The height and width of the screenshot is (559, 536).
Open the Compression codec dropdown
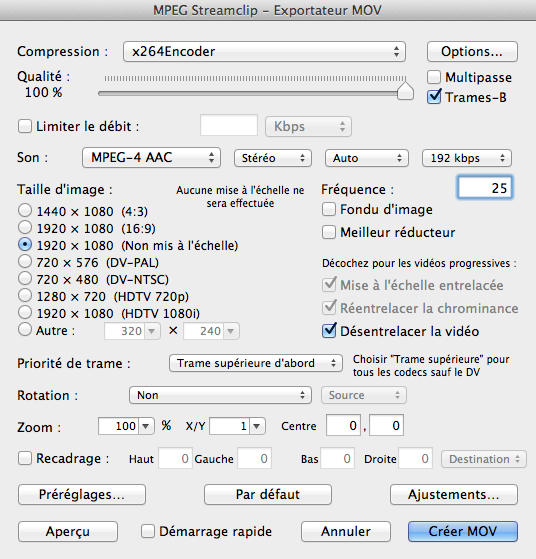click(x=264, y=52)
